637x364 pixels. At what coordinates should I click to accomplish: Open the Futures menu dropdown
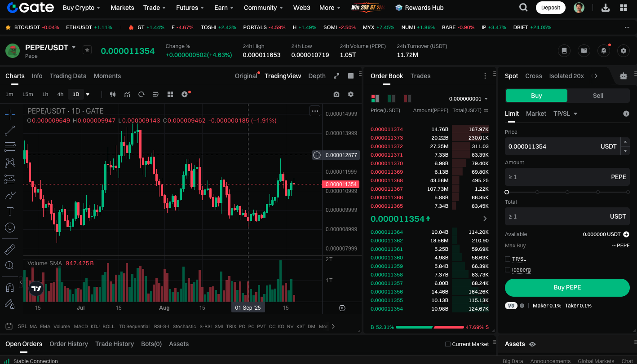pyautogui.click(x=190, y=8)
